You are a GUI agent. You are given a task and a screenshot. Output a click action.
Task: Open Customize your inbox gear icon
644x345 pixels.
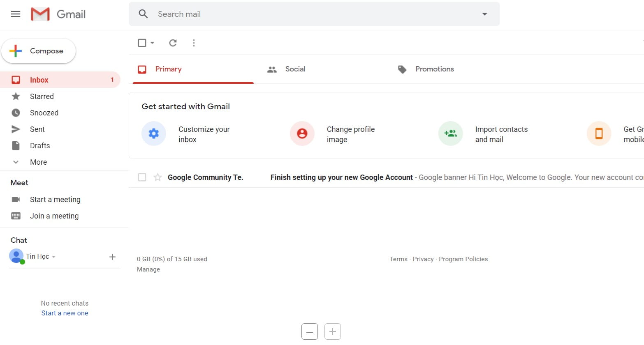[154, 133]
